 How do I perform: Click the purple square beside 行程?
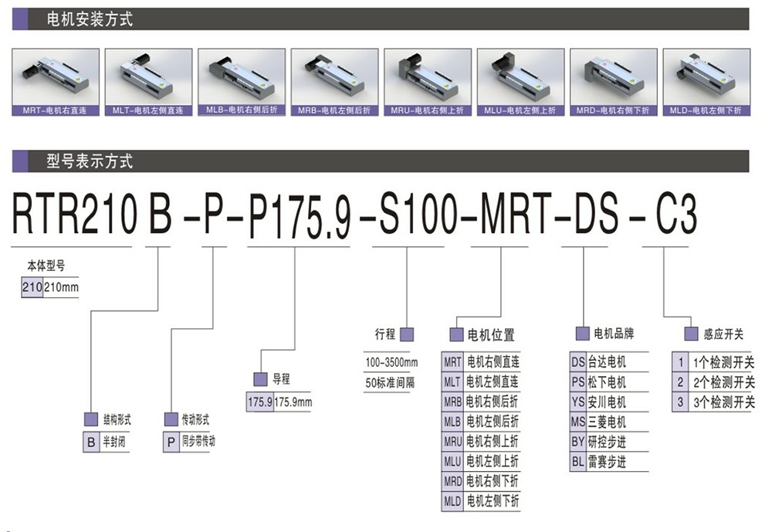click(407, 334)
